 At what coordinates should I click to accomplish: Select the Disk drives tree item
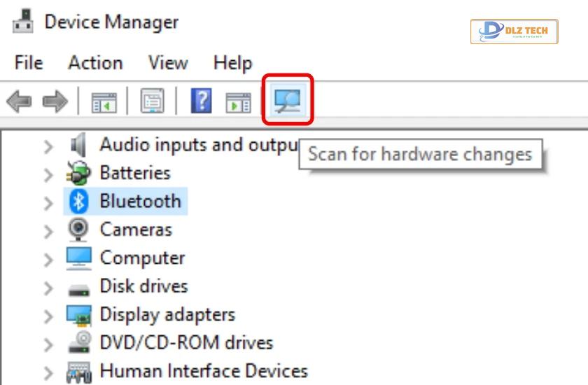143,286
